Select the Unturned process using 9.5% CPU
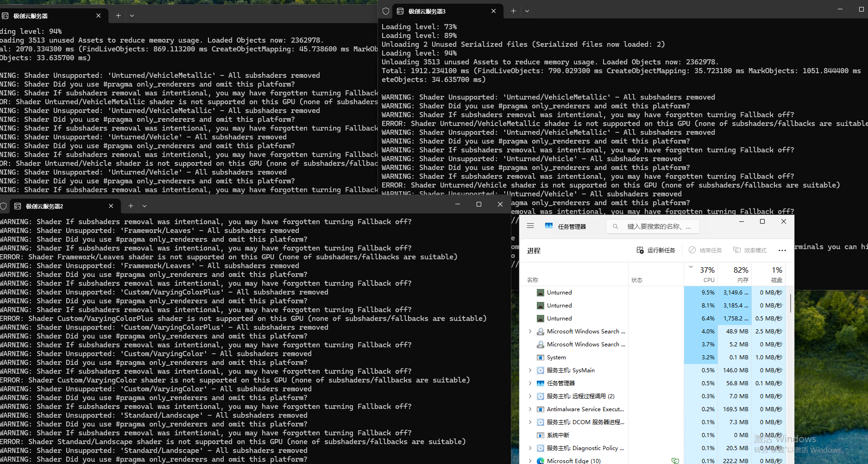This screenshot has width=868, height=464. 653,293
